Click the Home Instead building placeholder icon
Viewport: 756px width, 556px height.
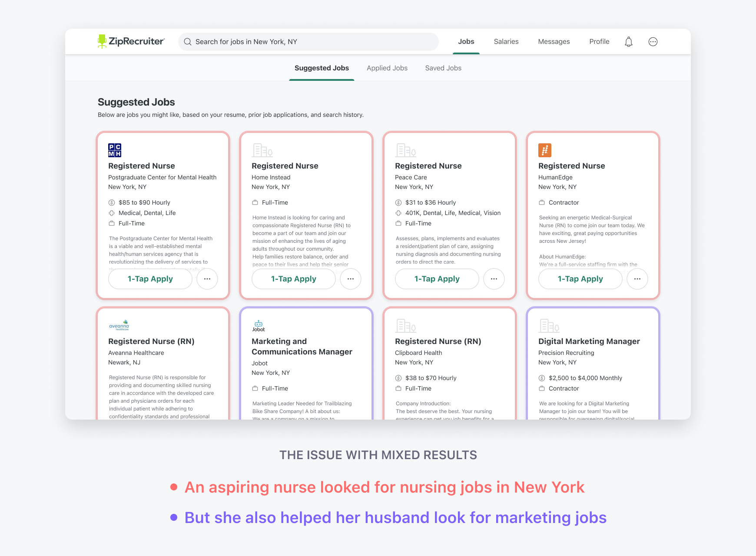[262, 150]
